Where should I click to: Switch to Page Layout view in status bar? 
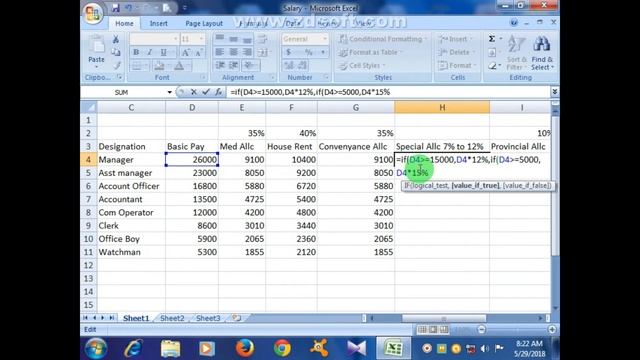pyautogui.click(x=433, y=329)
